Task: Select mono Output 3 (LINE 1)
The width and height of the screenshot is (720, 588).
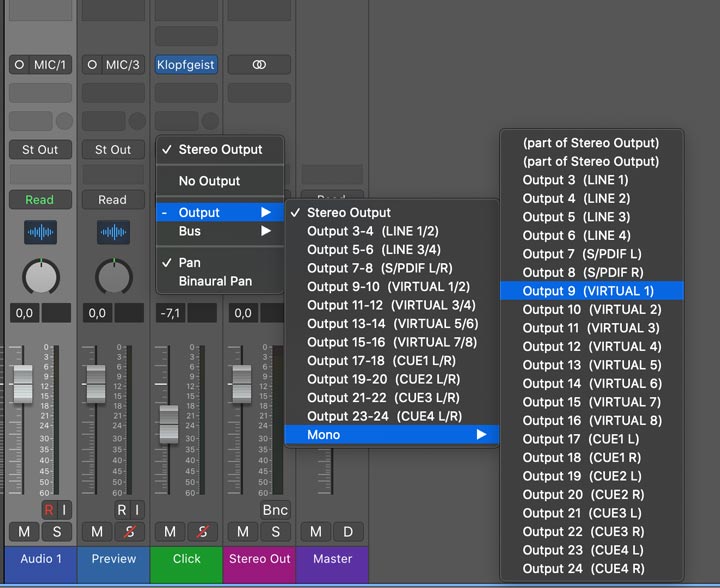Action: tap(592, 180)
